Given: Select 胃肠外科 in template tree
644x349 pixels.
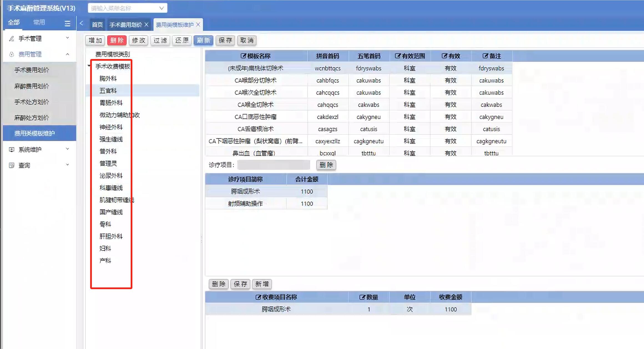Looking at the screenshot, I should pyautogui.click(x=111, y=103).
